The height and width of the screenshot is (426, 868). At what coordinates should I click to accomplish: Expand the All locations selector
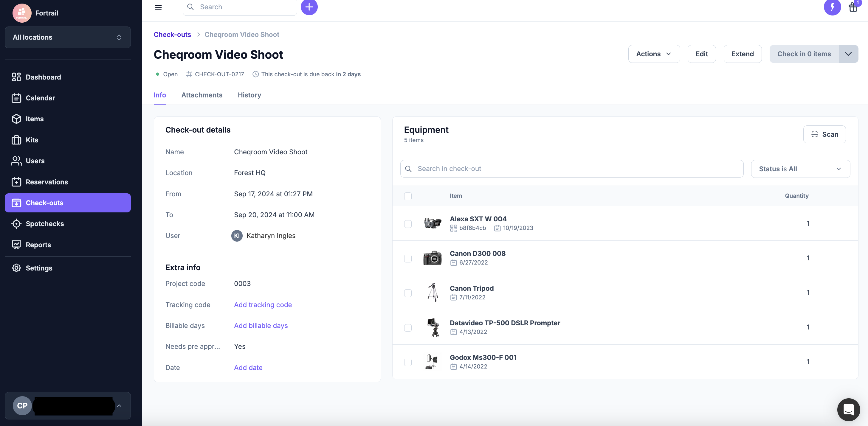click(x=67, y=37)
